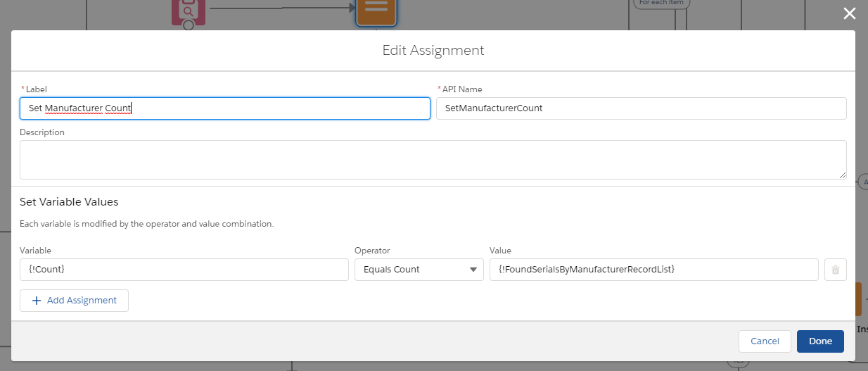Select the orange Assignment element at the top
The image size is (868, 371).
coord(376,12)
